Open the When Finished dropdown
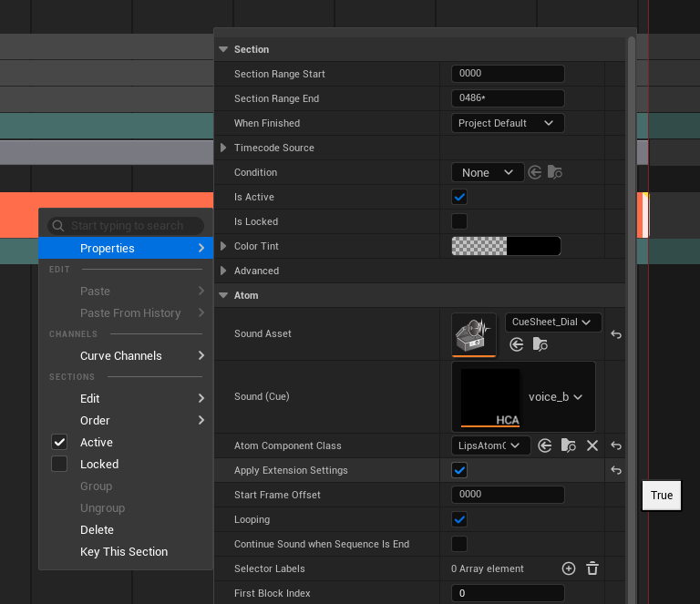This screenshot has height=604, width=700. (507, 123)
